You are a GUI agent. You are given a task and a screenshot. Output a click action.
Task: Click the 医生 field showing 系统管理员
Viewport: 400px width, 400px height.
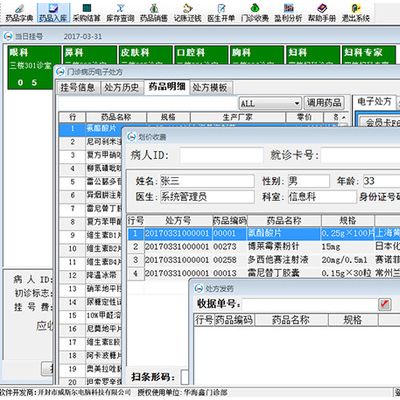point(207,197)
